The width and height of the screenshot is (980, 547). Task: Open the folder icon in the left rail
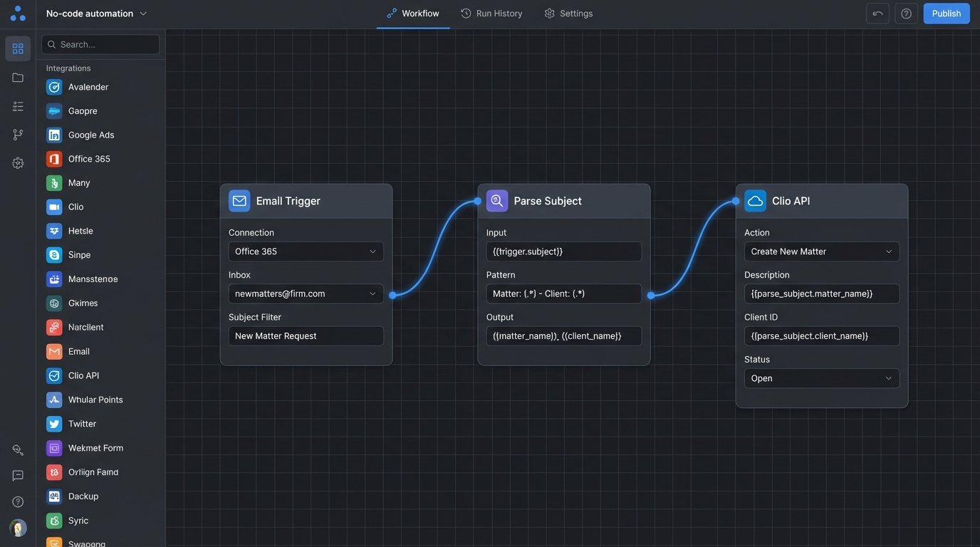pyautogui.click(x=17, y=77)
